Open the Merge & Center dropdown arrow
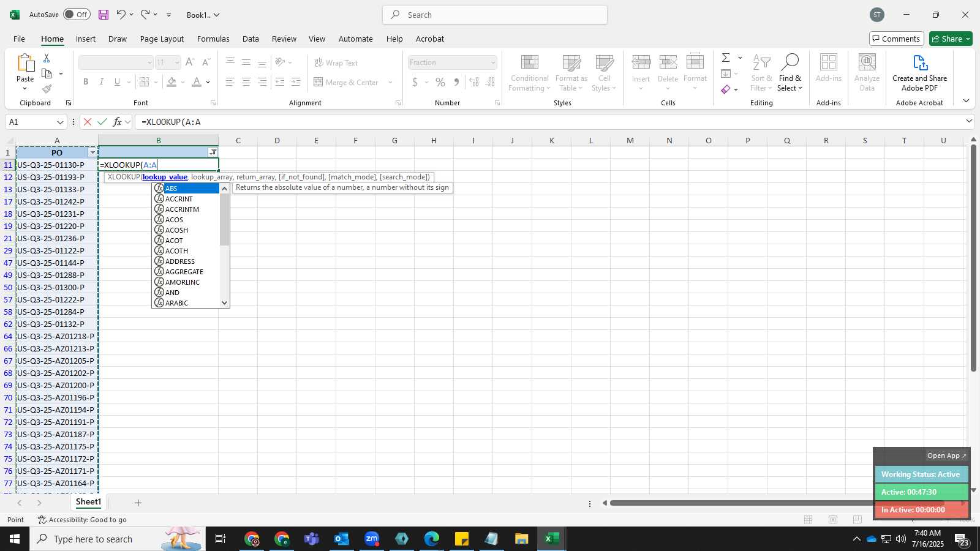Screen dimensions: 980x551 [x=390, y=82]
